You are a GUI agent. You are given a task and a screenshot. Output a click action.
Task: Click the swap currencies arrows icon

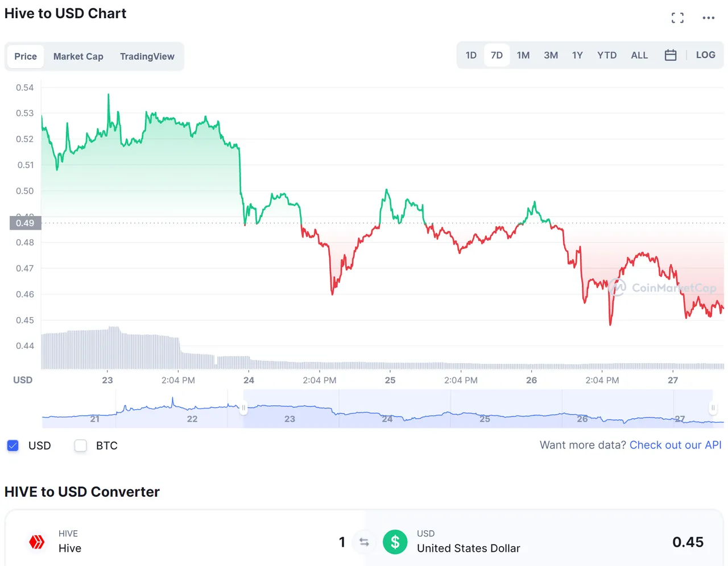[x=364, y=542]
